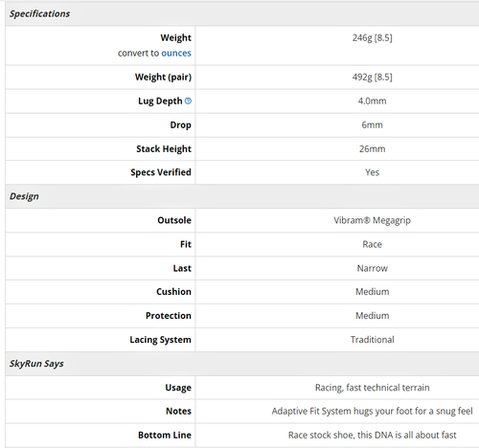Click the Weight value 246g [8.5]
Viewport: 479px width, 448px height.
[373, 38]
